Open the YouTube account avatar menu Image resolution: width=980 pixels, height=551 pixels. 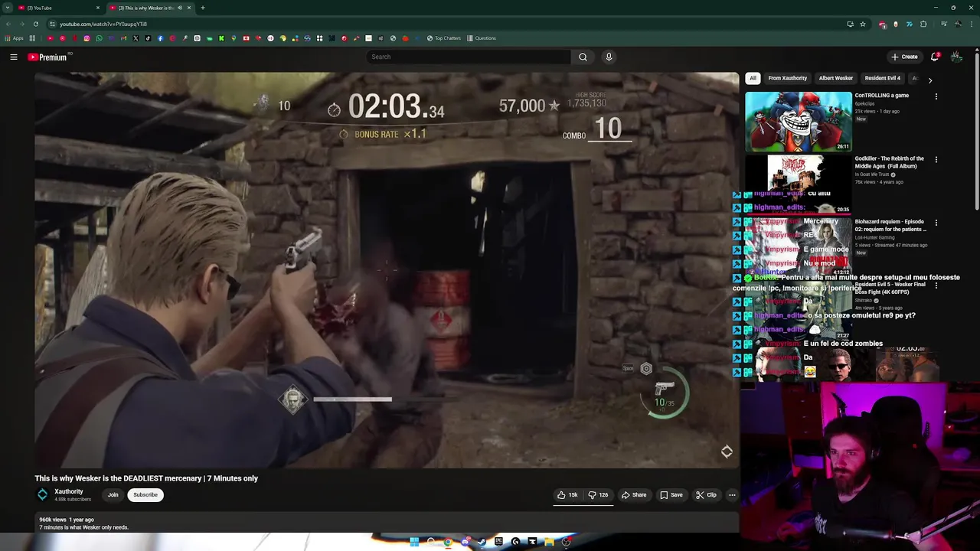956,57
